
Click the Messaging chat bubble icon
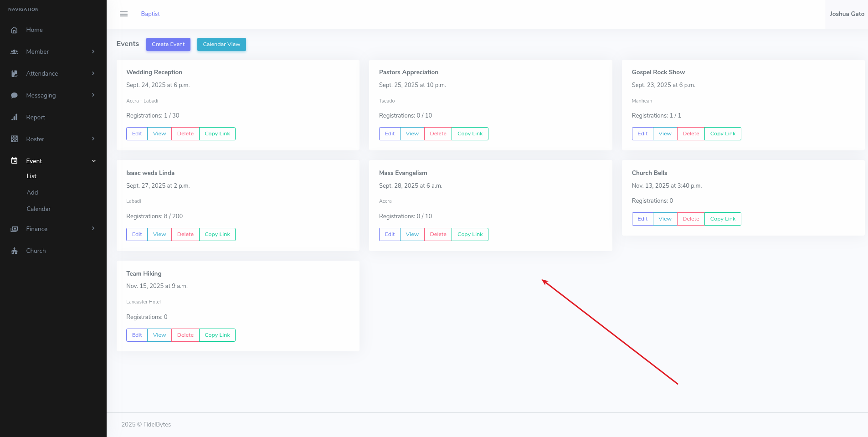point(15,96)
